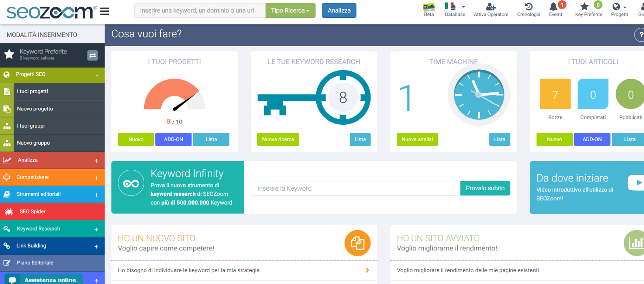Click Nuovo in I tuoi progetti card

[x=136, y=139]
